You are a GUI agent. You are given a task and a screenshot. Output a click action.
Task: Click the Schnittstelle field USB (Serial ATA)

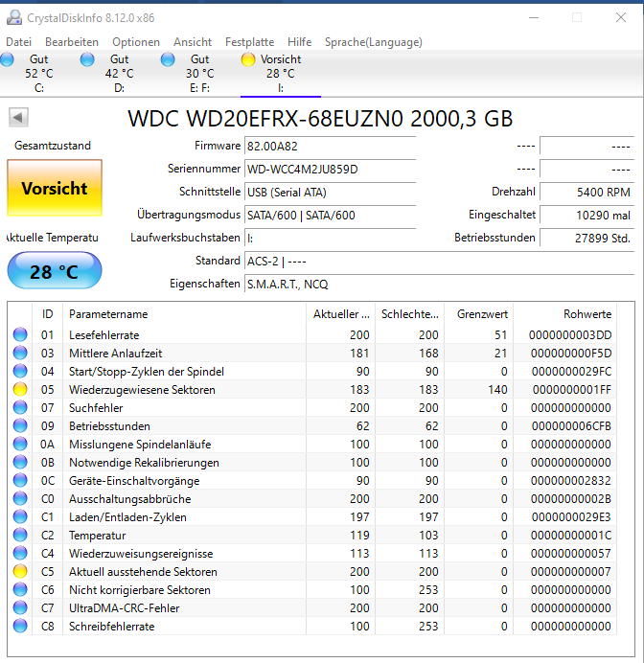[x=331, y=192]
